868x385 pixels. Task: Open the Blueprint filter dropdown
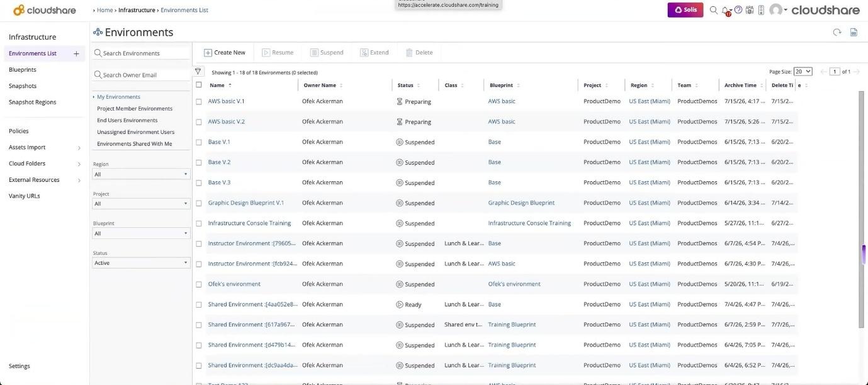click(142, 233)
